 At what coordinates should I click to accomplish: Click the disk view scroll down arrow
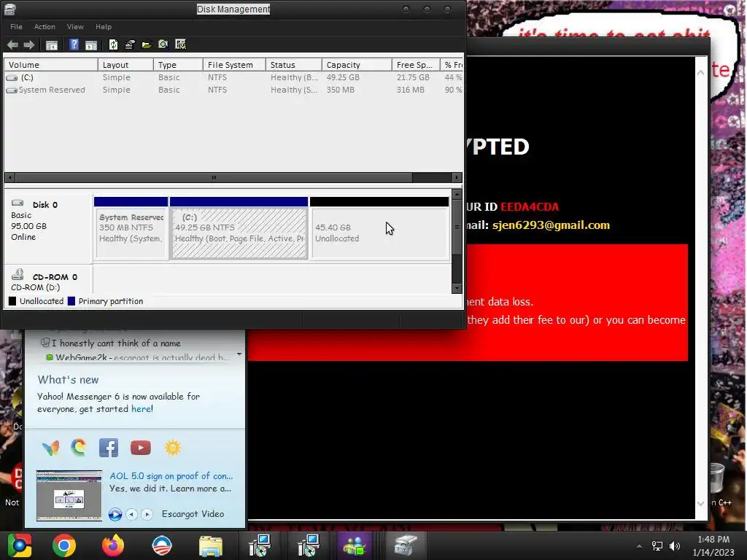click(x=457, y=288)
